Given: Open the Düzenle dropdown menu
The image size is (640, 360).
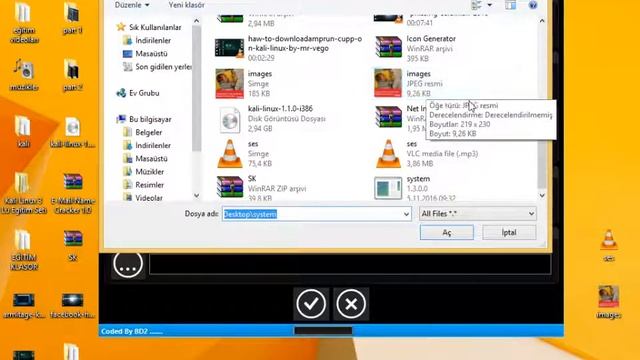Looking at the screenshot, I should 132,5.
